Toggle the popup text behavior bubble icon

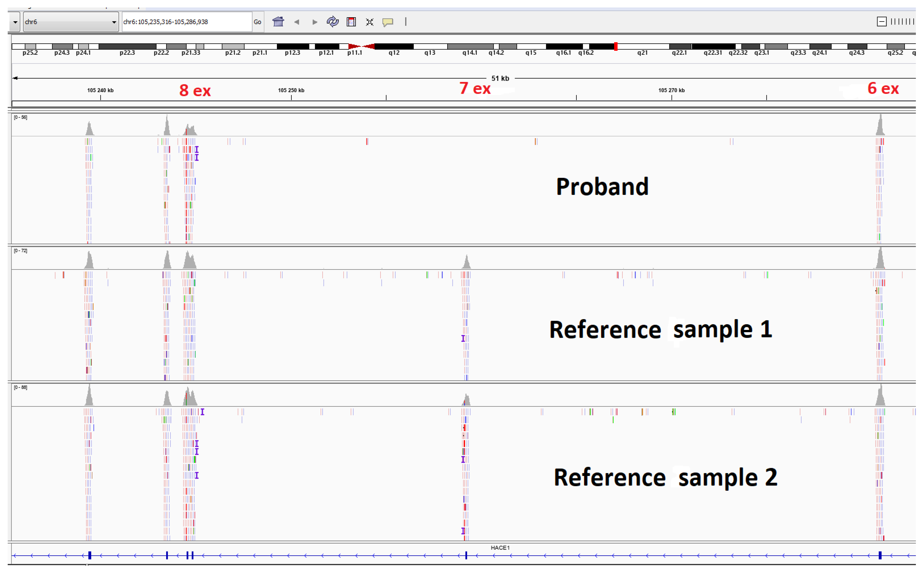click(388, 22)
